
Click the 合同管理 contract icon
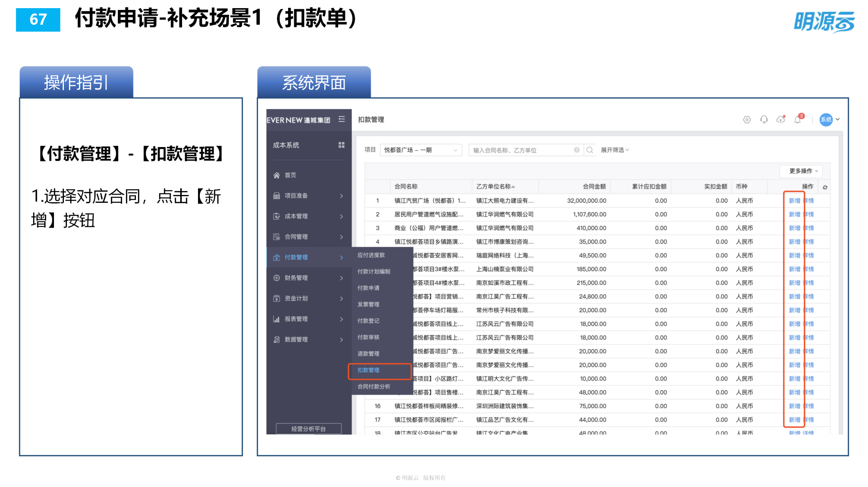pos(277,236)
